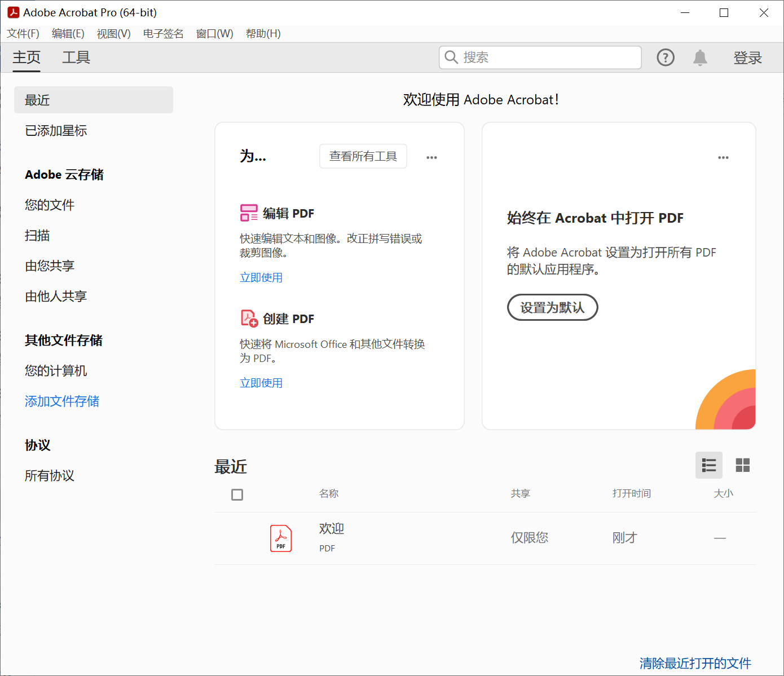The height and width of the screenshot is (676, 784).
Task: Select the 欢迎 file name
Action: point(332,529)
